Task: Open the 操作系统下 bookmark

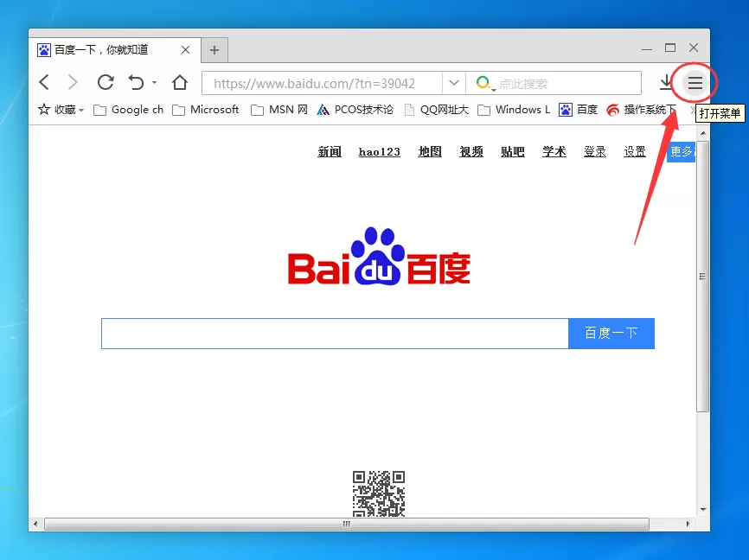Action: (x=642, y=110)
